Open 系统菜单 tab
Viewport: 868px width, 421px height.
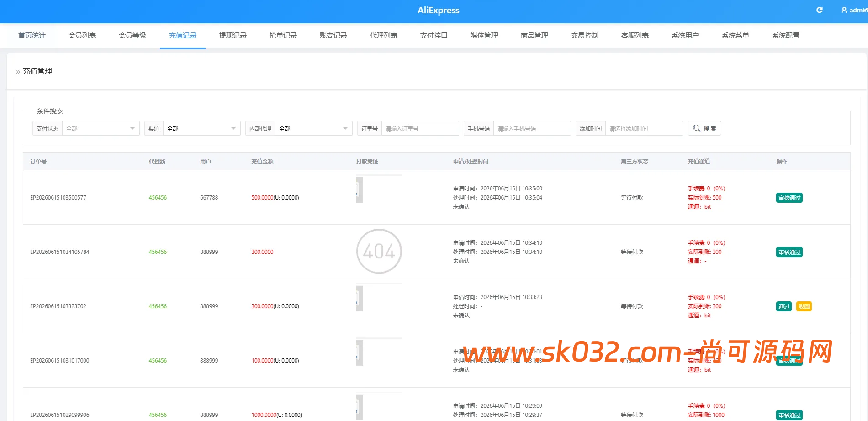coord(736,36)
